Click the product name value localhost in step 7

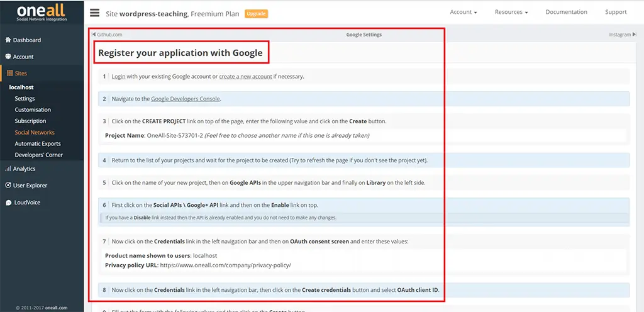(204, 255)
